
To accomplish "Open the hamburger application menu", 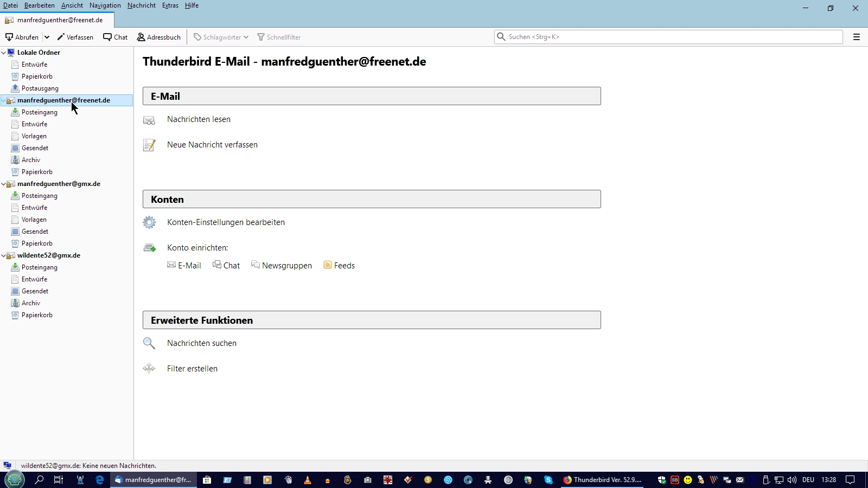I will [857, 37].
